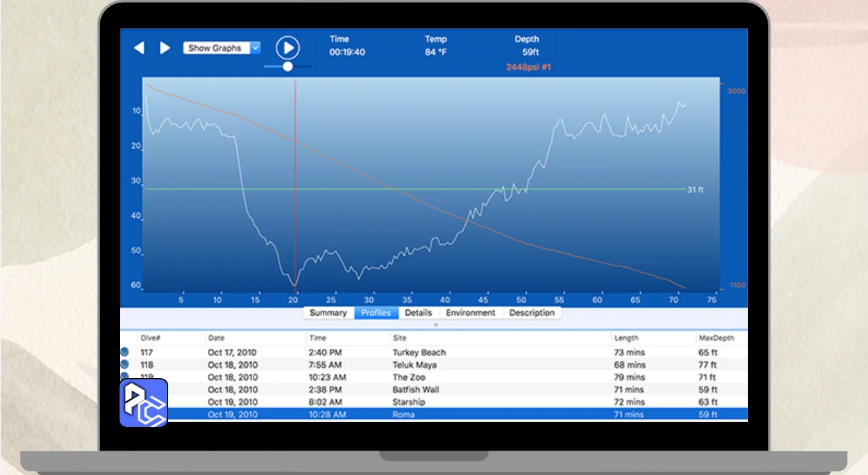Click the 65 ft max depth cell
The height and width of the screenshot is (475, 868).
708,352
